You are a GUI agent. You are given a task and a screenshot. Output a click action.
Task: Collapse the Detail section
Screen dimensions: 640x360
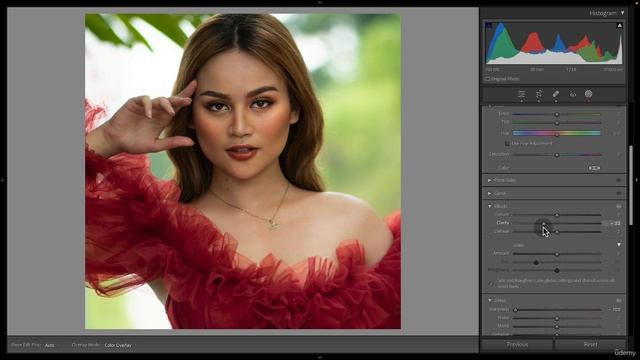(x=489, y=300)
